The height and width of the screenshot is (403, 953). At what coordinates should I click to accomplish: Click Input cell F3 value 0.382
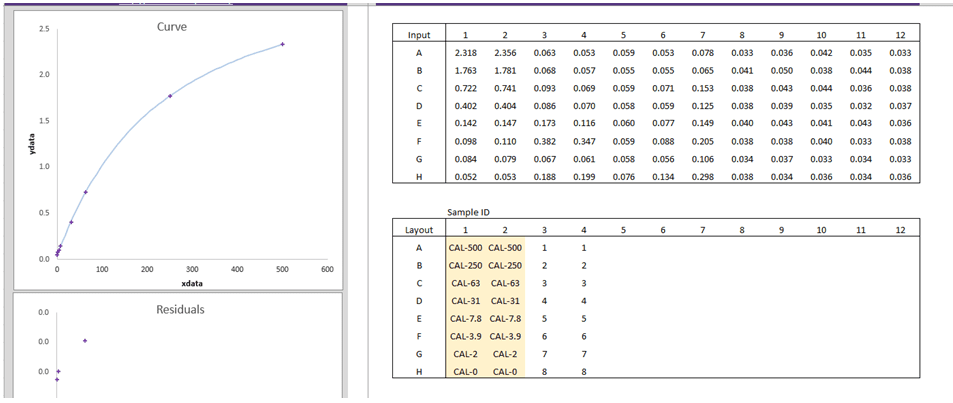tap(545, 142)
